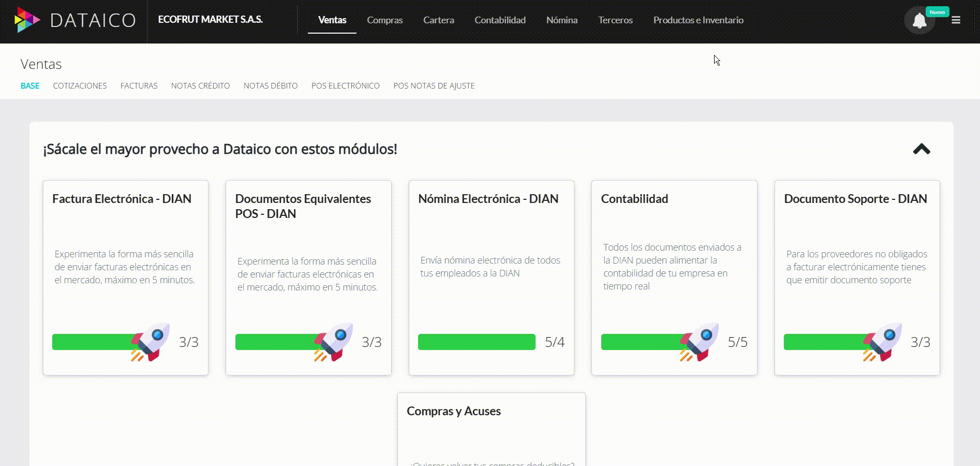980x466 pixels.
Task: Switch to POS ELECTRÓNICO tab
Action: pos(345,85)
